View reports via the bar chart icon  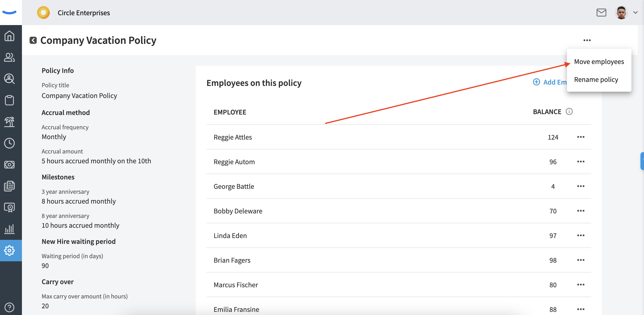tap(9, 229)
